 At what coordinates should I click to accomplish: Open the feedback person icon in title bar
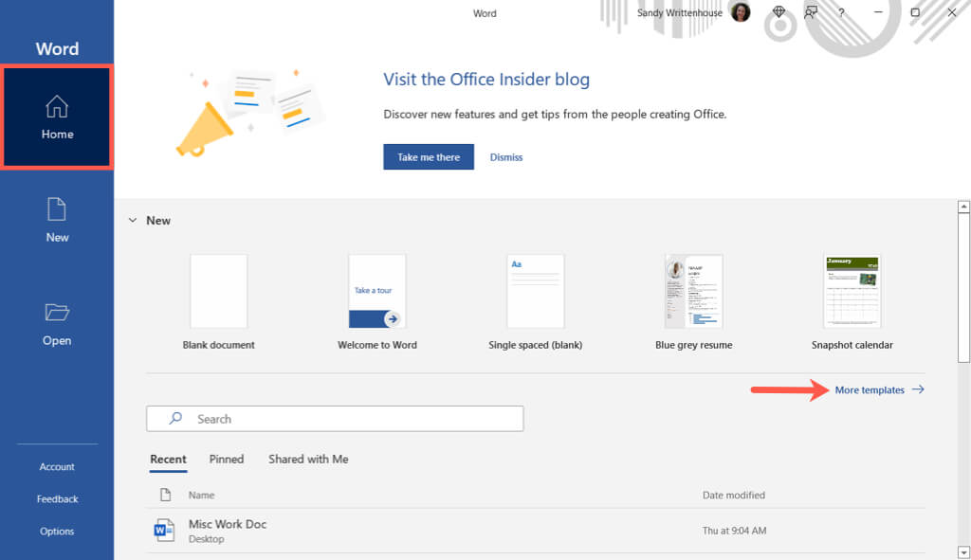click(x=811, y=11)
